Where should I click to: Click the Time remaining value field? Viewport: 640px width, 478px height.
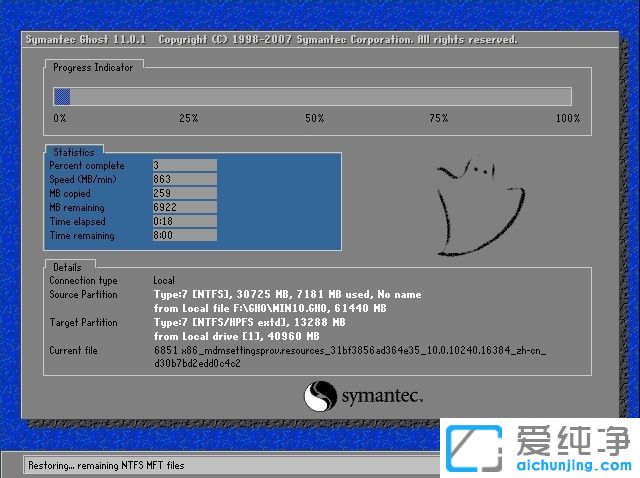tap(184, 236)
